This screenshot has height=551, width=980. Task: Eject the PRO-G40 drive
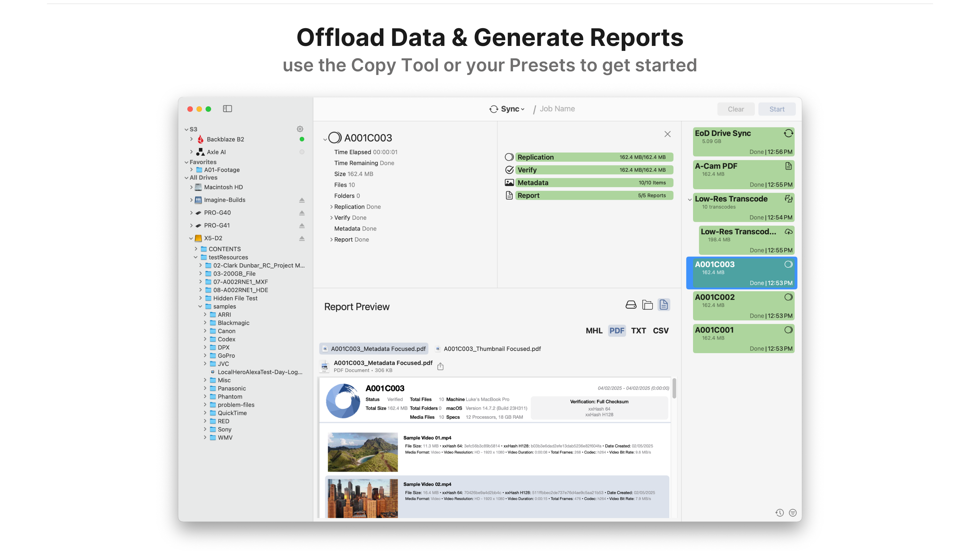(302, 212)
